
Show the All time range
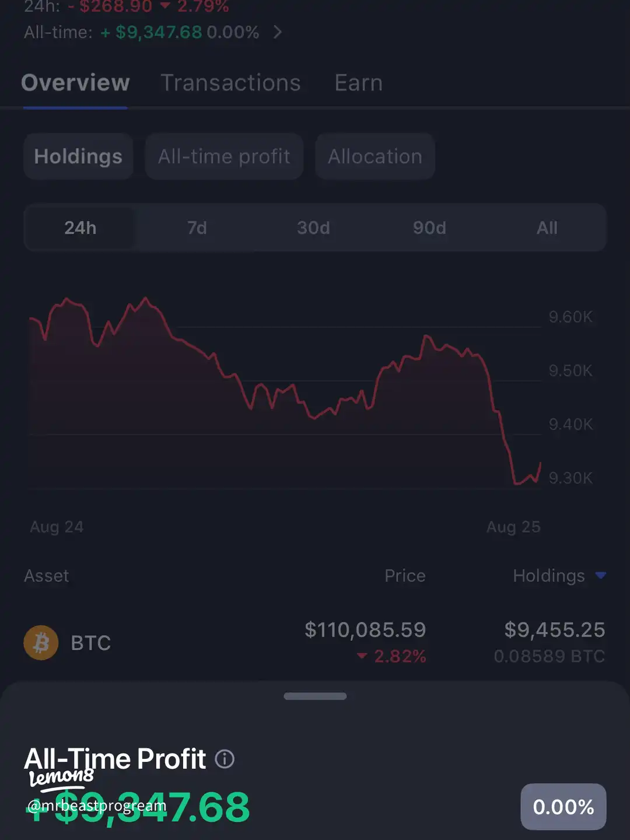point(547,228)
